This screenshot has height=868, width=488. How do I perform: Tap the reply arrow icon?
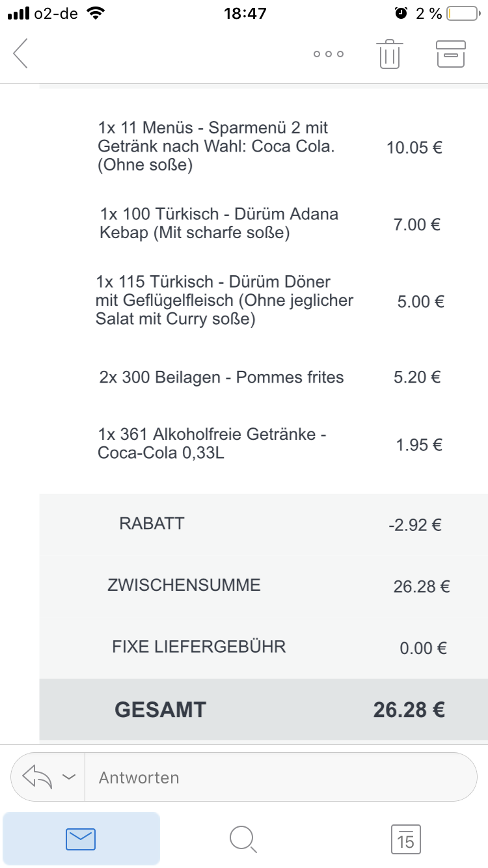tap(37, 777)
